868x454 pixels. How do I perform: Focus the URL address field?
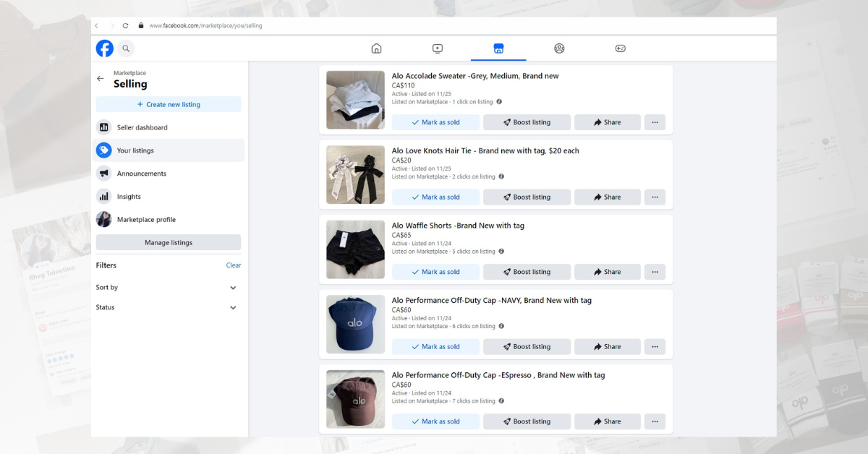coord(205,25)
